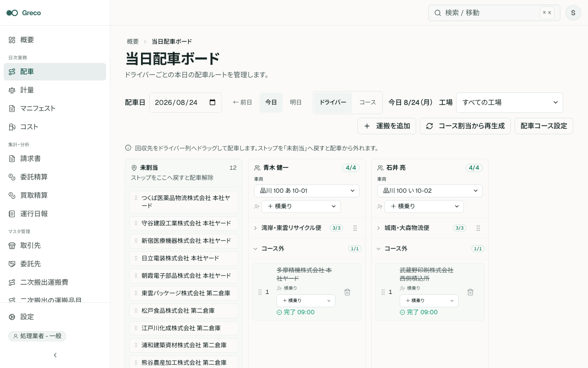Screen dimensions: 588x368
Task: Click the 浦和建築資材株式会社 第二倉庫 stop
Action: point(184,346)
